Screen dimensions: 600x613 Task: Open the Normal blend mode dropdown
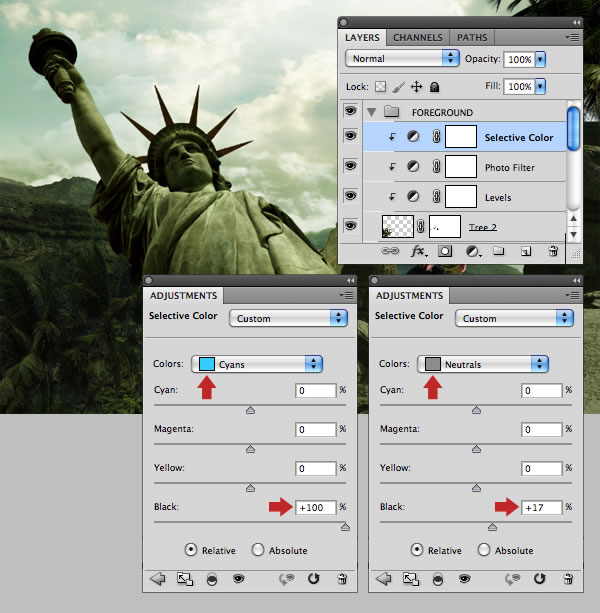(x=402, y=58)
